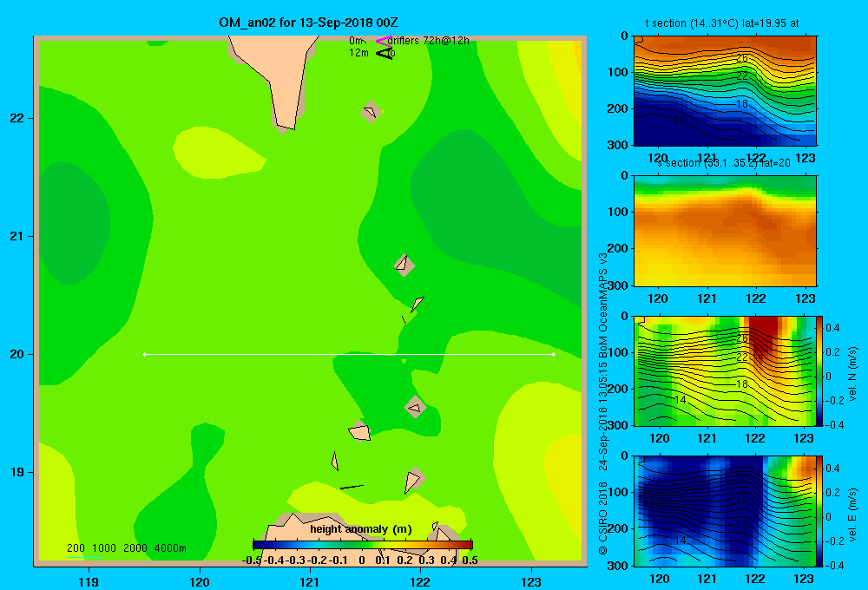
Task: Click the white section line at latitude 20
Action: click(x=349, y=354)
